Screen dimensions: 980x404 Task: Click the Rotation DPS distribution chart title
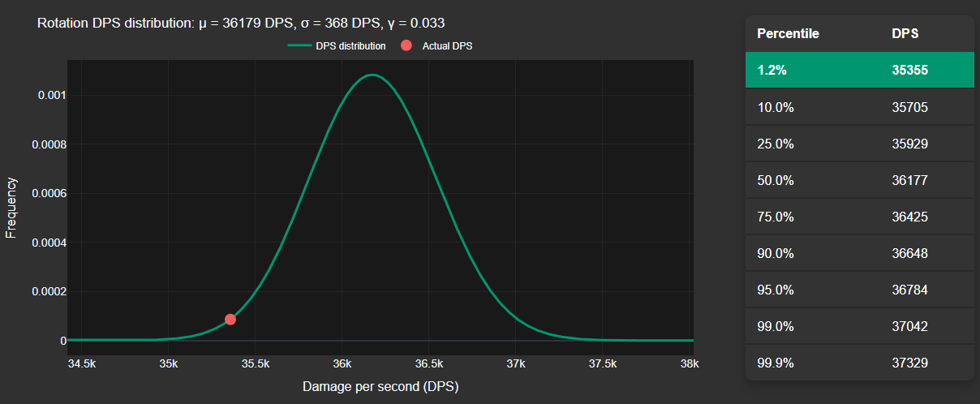[x=241, y=24]
